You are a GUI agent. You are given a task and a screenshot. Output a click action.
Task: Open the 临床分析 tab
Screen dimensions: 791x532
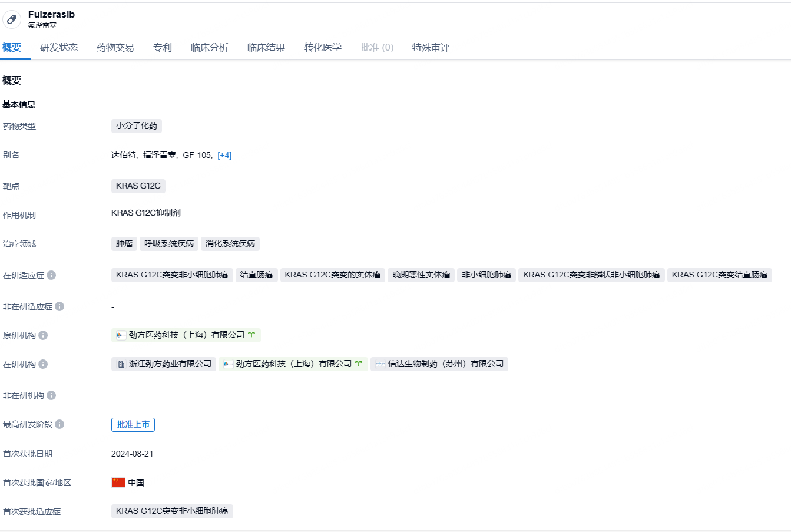tap(210, 48)
